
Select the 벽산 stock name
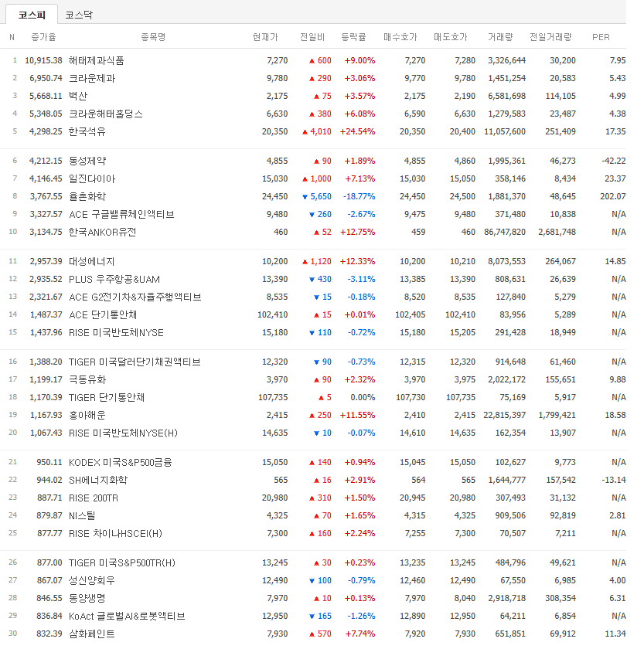78,96
